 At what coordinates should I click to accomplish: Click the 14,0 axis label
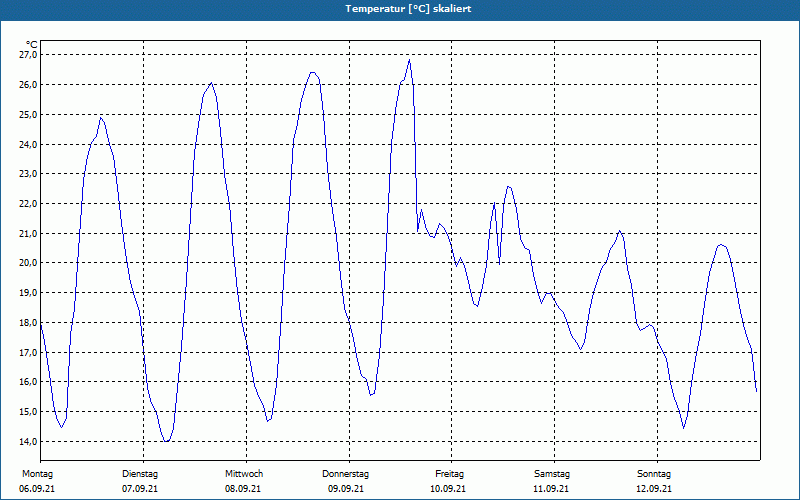point(29,441)
